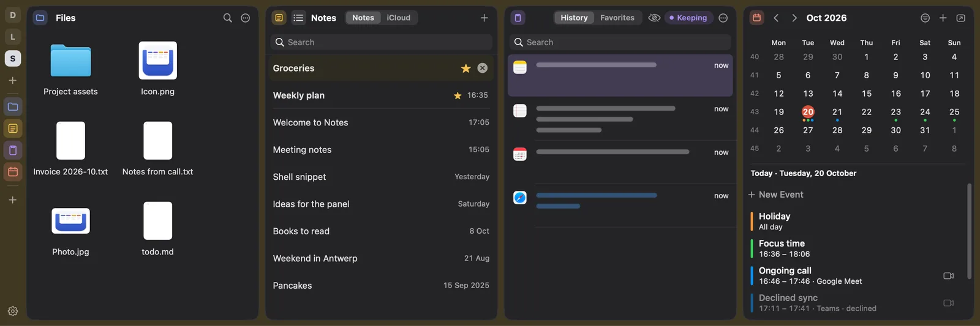
Task: Go to the next month chevron
Action: pyautogui.click(x=794, y=18)
